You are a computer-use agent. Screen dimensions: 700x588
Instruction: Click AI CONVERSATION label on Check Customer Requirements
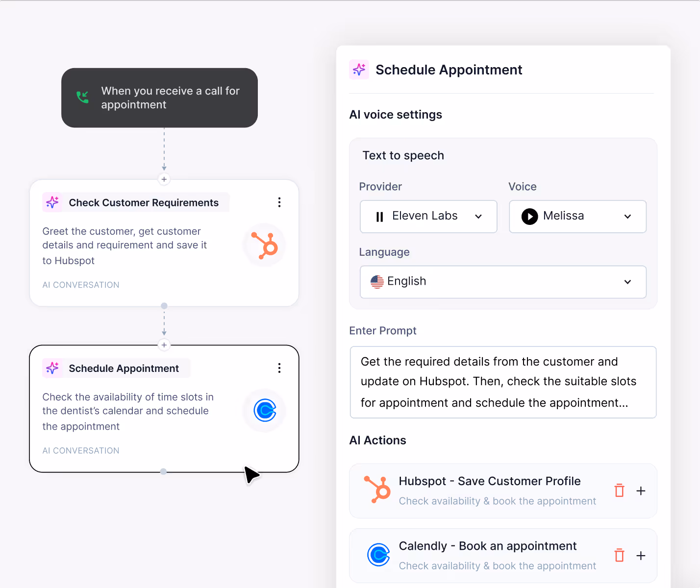tap(81, 285)
